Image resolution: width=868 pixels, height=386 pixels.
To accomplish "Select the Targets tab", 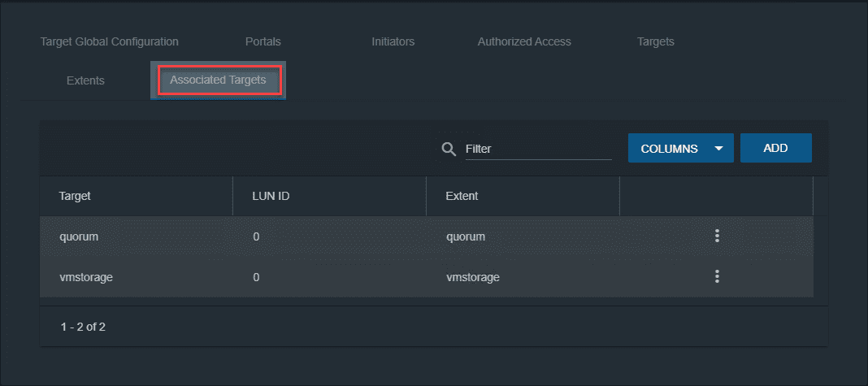I will coord(655,41).
